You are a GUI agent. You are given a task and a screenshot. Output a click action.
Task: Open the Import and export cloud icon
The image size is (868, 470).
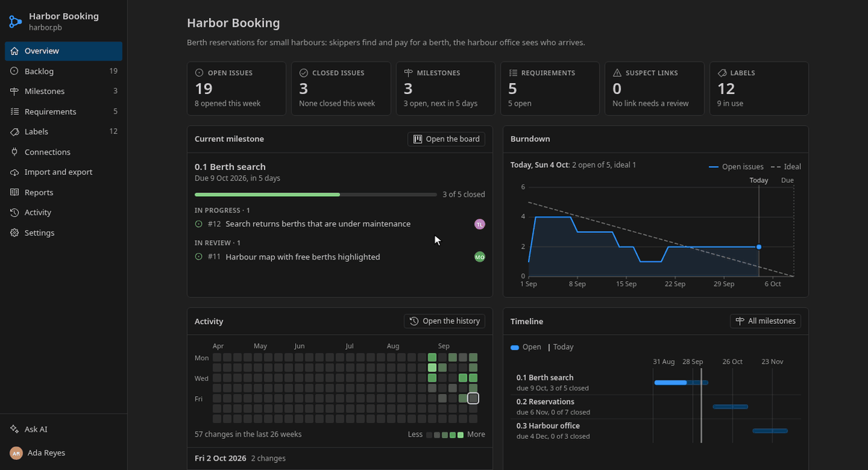(x=14, y=173)
